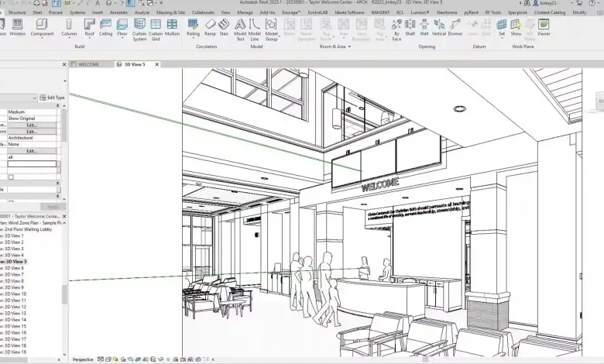Choose the Mullion tool
The image size is (604, 364).
[x=172, y=27]
